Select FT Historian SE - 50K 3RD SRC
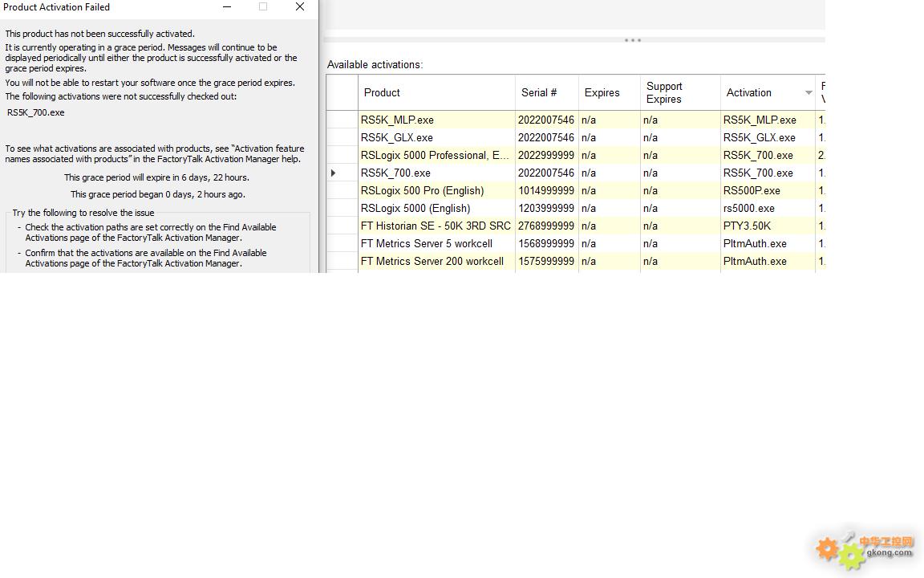 (436, 226)
